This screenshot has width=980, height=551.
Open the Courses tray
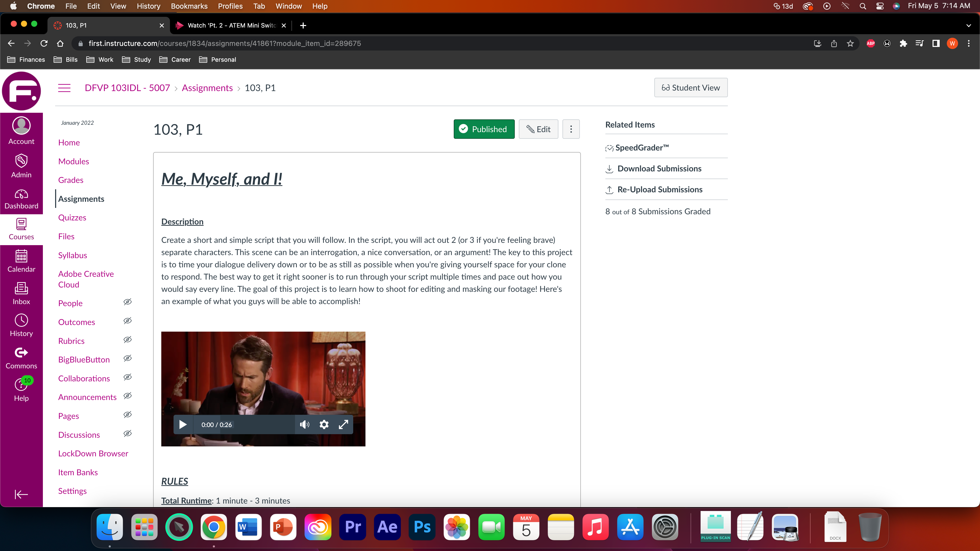21,229
